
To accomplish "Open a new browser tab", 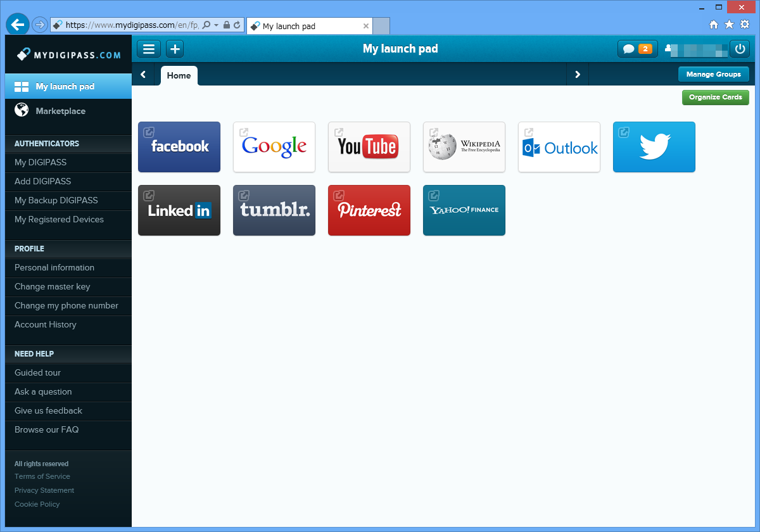I will 381,26.
